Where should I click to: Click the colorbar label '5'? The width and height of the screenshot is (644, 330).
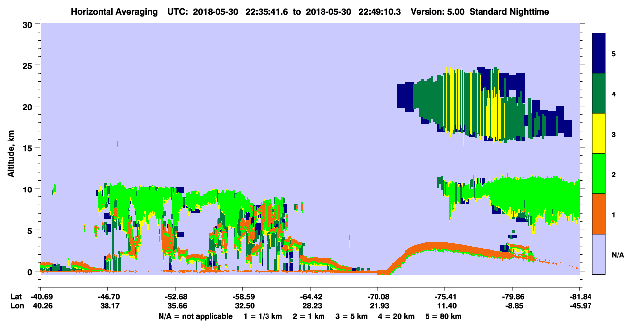point(613,53)
